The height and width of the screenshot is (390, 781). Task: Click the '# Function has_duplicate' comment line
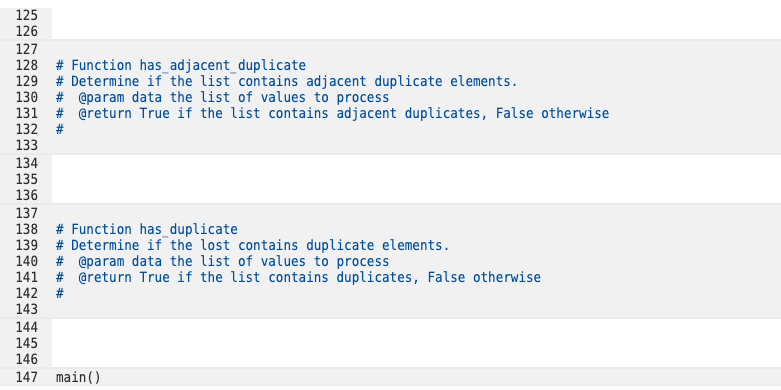146,230
